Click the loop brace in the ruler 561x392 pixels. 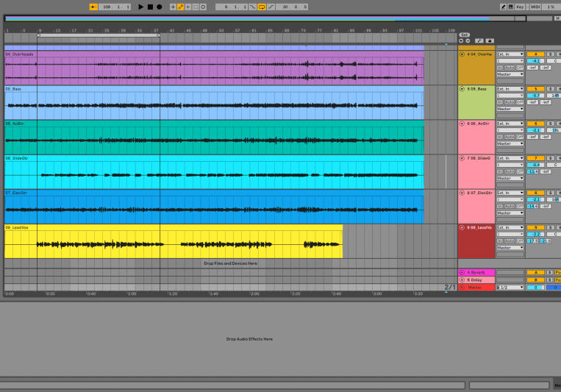(99, 35)
